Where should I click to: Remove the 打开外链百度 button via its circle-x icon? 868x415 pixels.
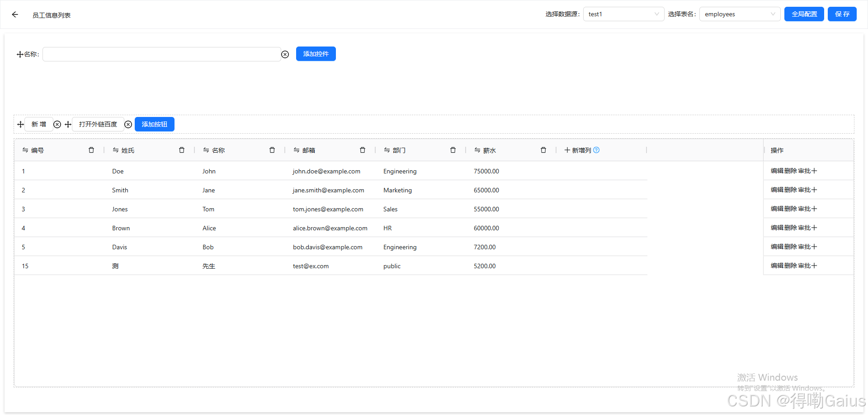128,124
